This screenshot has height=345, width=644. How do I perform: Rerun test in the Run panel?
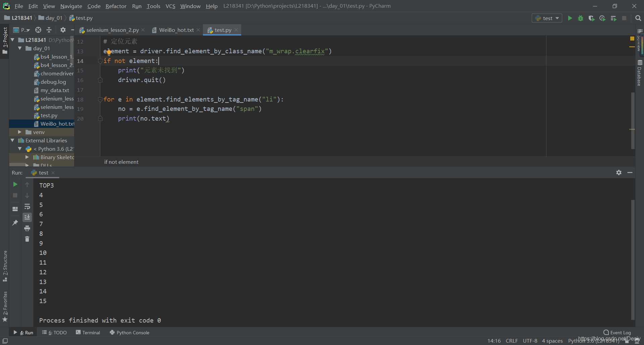click(15, 185)
